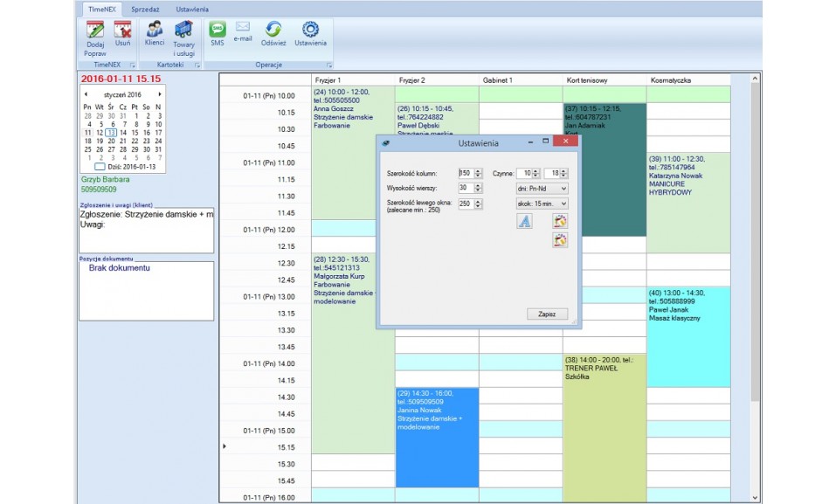Increase the Szerokość kolumn spinner value

[x=478, y=170]
